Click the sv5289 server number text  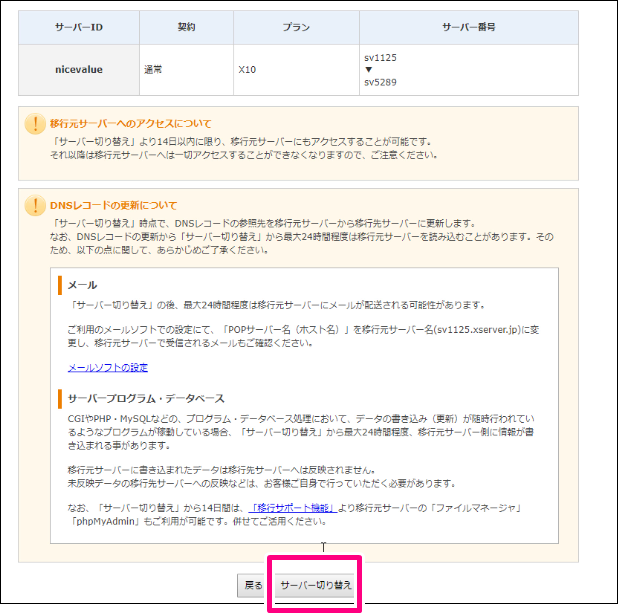coord(380,82)
